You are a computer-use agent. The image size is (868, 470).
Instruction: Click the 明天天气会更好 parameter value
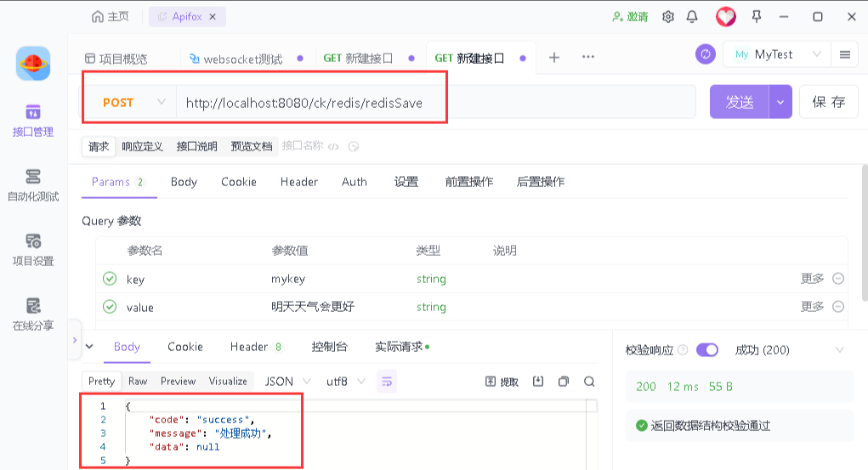pos(313,307)
